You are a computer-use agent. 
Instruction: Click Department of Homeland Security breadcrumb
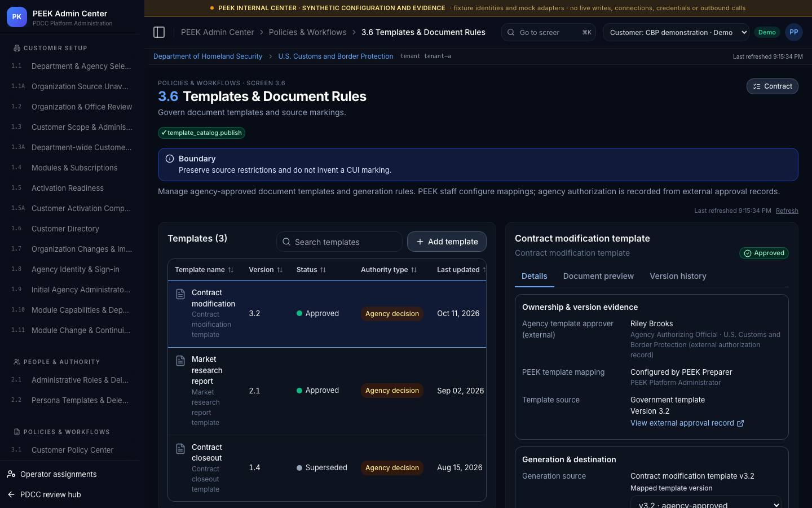pyautogui.click(x=208, y=56)
